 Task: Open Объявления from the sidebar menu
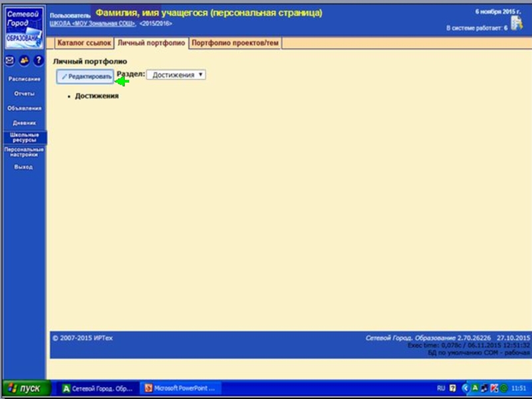(x=24, y=108)
